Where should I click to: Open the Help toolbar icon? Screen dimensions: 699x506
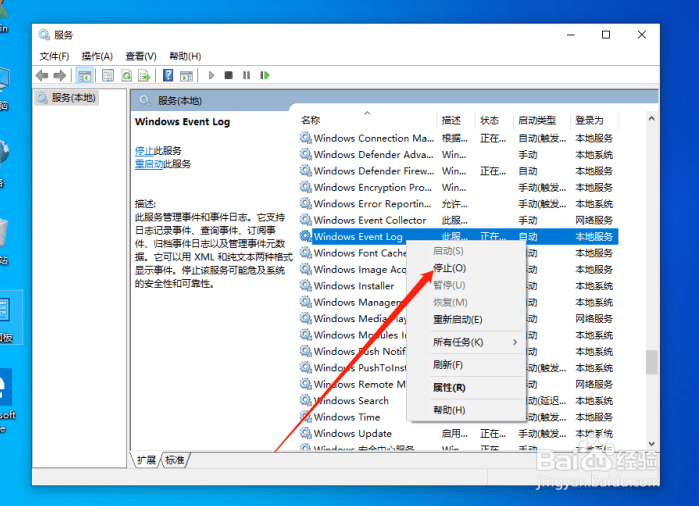point(168,75)
